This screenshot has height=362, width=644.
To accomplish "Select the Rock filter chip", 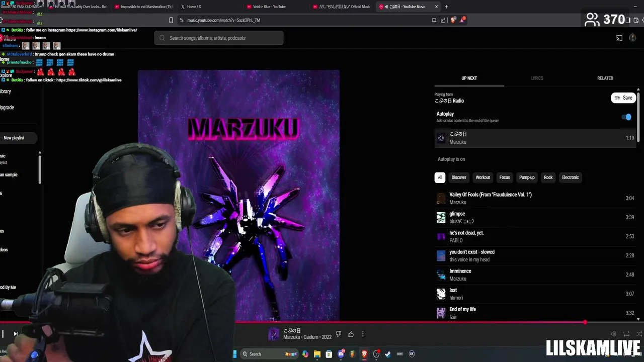I will point(548,177).
